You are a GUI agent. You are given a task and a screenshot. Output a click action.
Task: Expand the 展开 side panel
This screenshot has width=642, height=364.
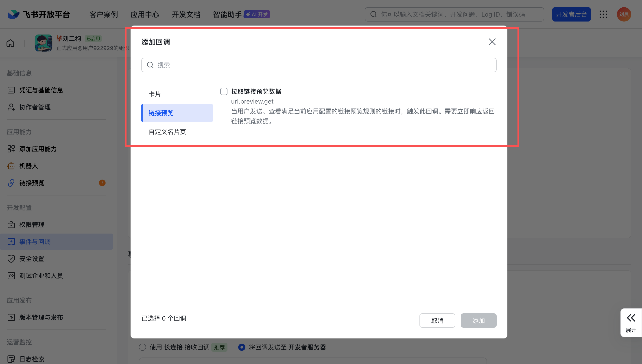click(x=631, y=323)
